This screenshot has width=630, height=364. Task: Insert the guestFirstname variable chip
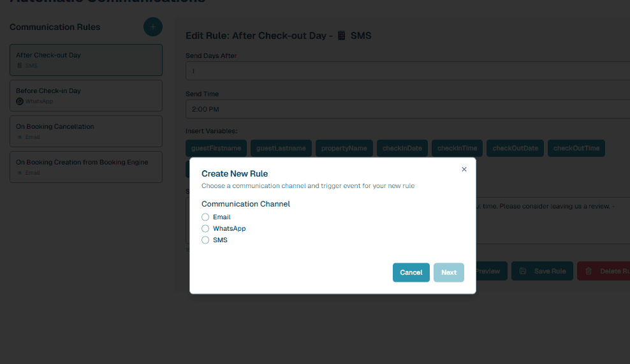[216, 149]
